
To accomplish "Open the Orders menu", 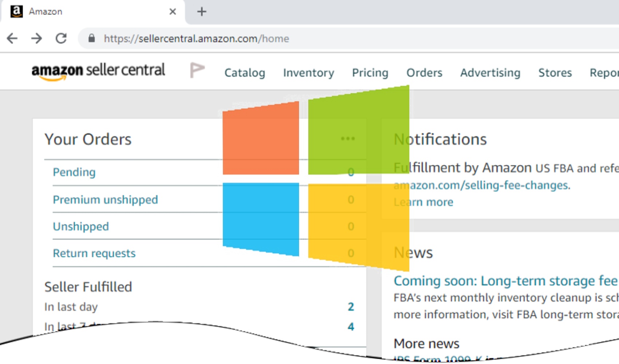I will 425,73.
